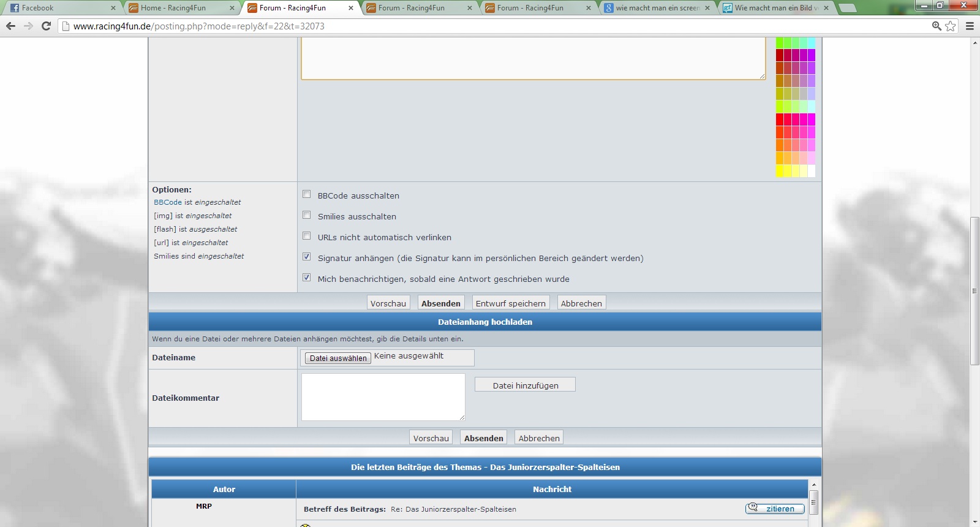Toggle URLs nicht automatisch verlinken
980x527 pixels.
pos(307,236)
